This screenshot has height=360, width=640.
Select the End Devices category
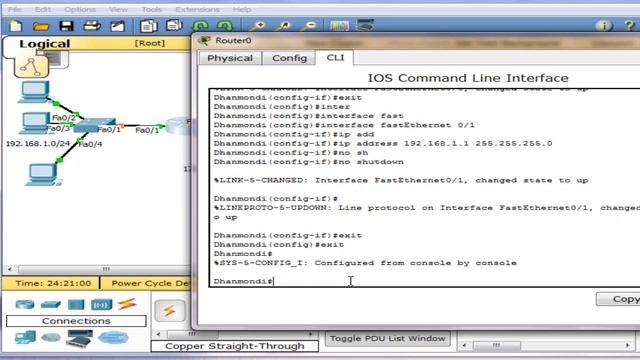pyautogui.click(x=25, y=338)
